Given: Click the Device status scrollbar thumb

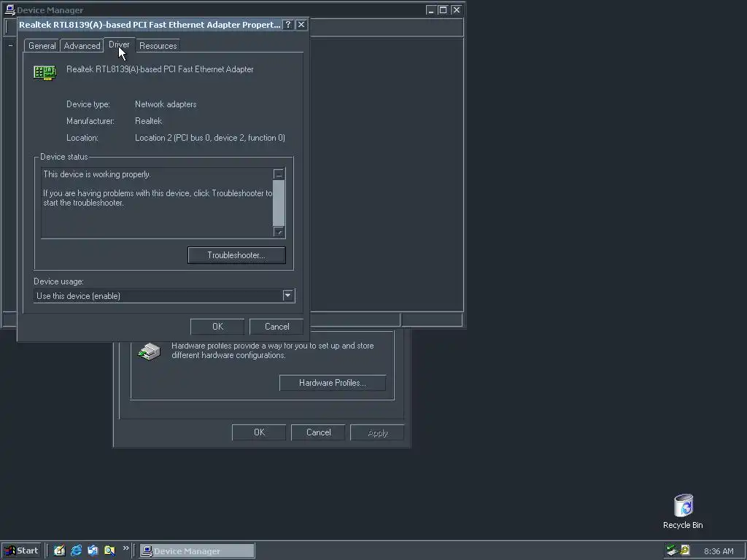Looking at the screenshot, I should (279, 203).
